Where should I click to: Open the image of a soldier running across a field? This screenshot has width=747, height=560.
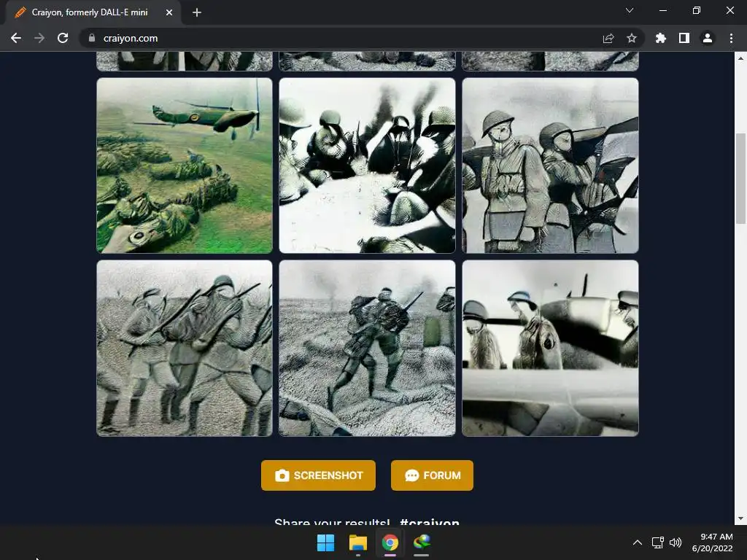(368, 348)
